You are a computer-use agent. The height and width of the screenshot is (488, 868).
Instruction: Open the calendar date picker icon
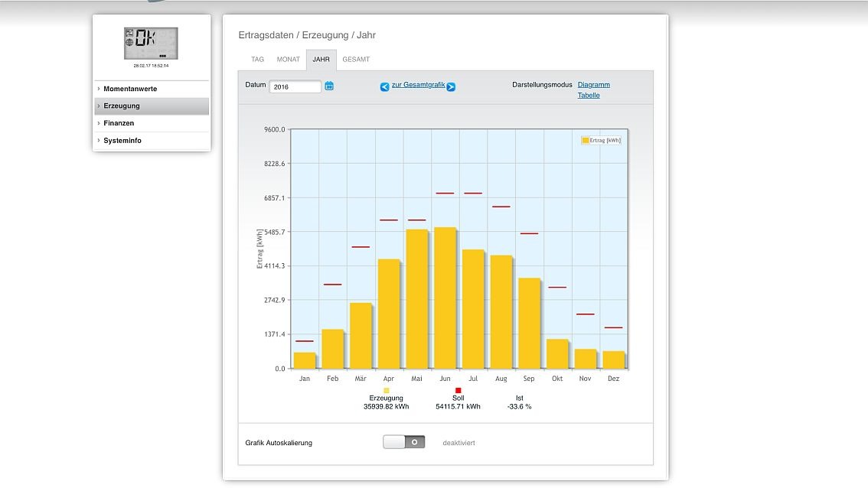[329, 86]
